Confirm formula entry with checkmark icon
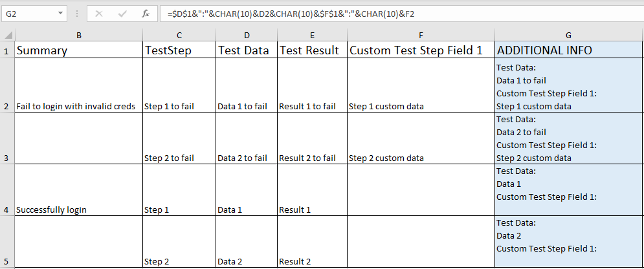 [x=122, y=13]
